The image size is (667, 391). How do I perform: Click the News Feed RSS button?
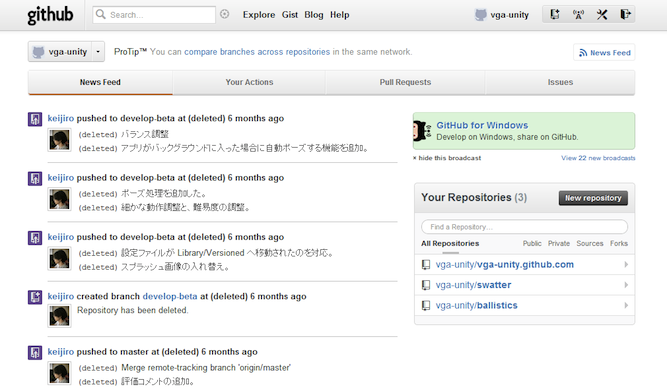pos(604,53)
